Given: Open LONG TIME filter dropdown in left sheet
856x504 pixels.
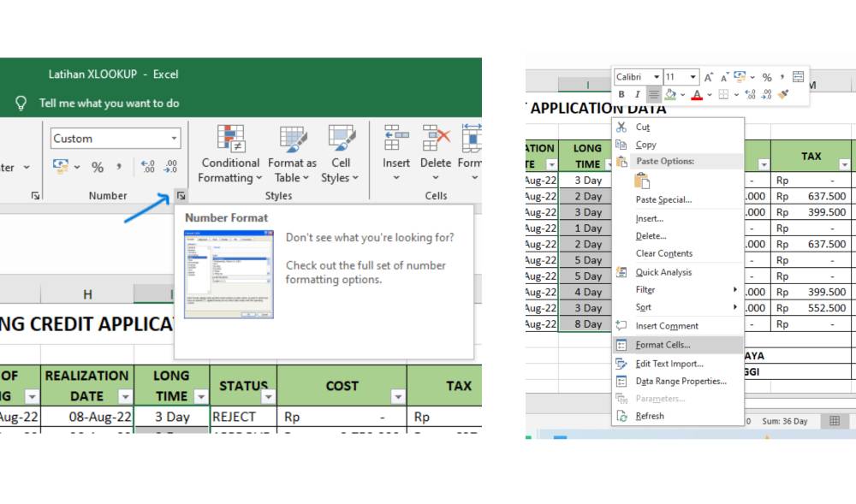Looking at the screenshot, I should point(201,396).
